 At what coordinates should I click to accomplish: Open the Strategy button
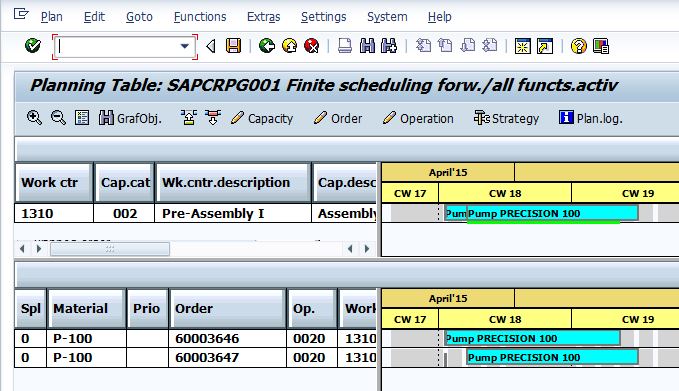(506, 118)
